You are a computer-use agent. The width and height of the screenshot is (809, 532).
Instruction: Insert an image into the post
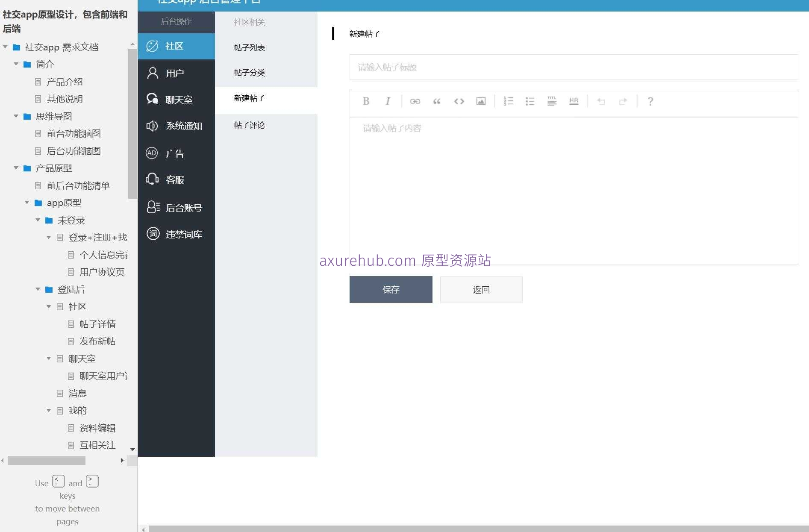coord(481,101)
